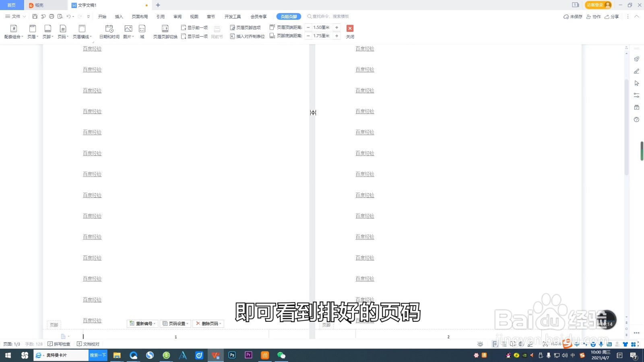Open WeChat from the taskbar

(x=281, y=355)
